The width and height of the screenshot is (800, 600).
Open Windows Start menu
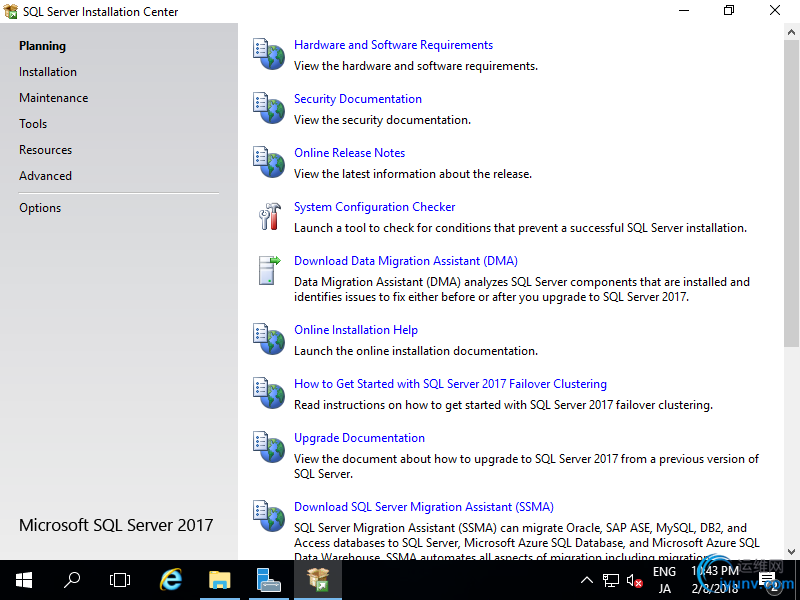point(24,580)
